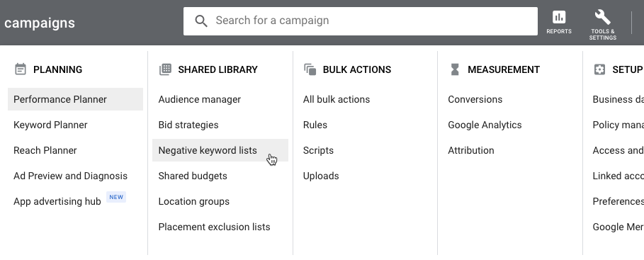Click the Setup gear icon

[599, 69]
